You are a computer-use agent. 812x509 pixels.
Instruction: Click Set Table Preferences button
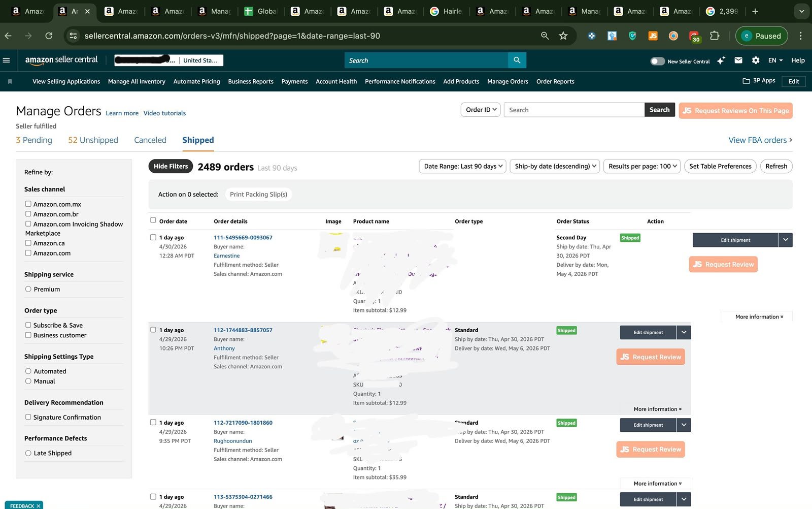coord(720,166)
